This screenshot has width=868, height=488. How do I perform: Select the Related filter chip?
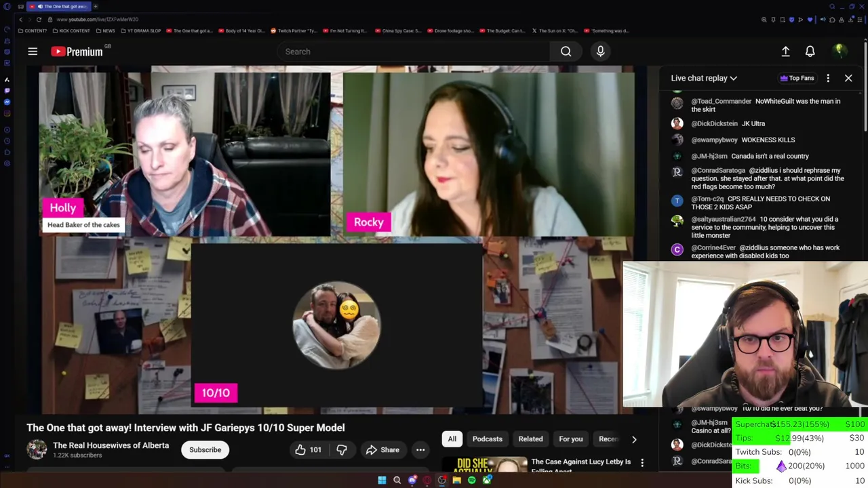point(530,439)
